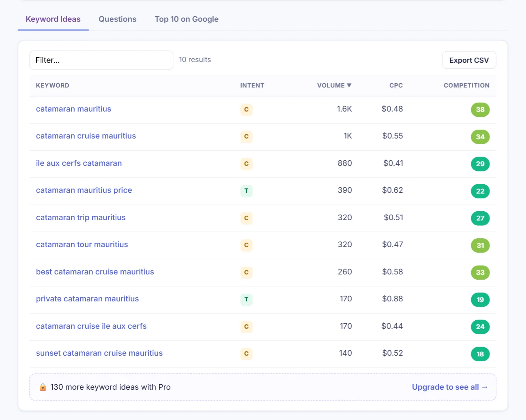Sort by the Volume column arrow
This screenshot has height=420, width=526.
pyautogui.click(x=349, y=85)
